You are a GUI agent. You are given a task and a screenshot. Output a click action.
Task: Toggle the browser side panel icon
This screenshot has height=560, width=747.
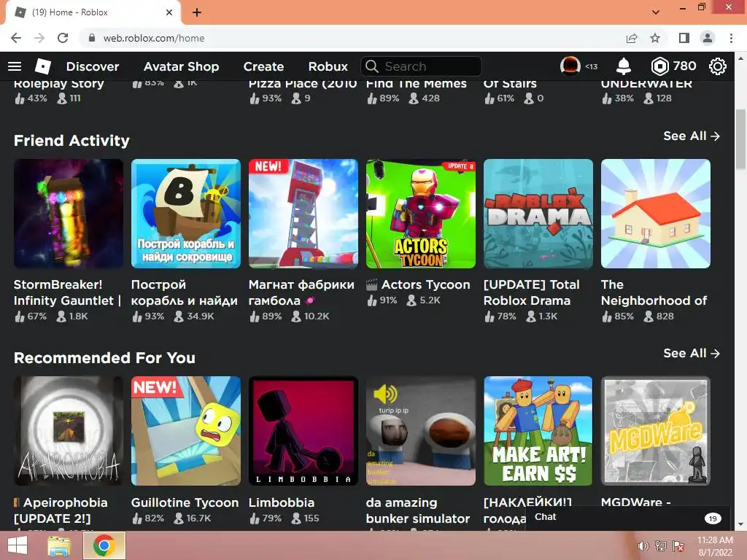coord(684,38)
